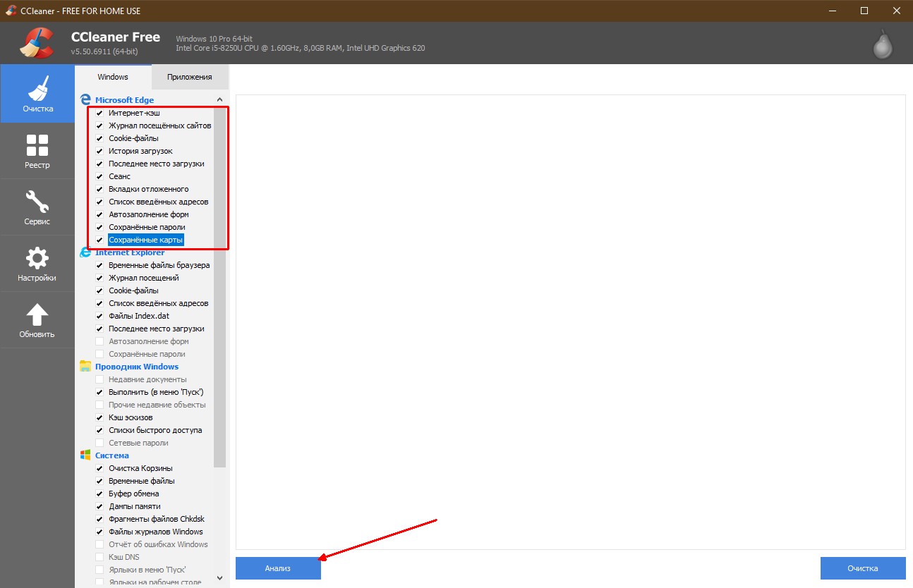Viewport: 913px width, 588px height.
Task: Enable Сетевые пароли checkbox
Action: (99, 443)
